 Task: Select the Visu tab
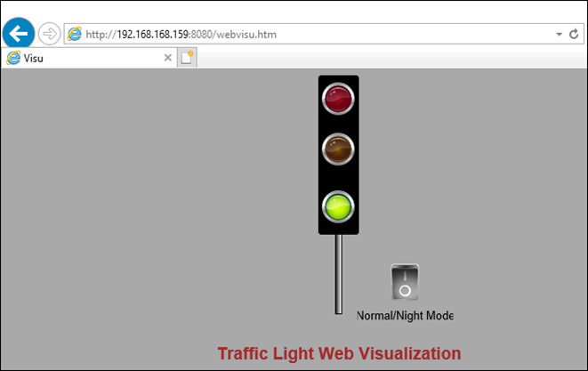coord(89,58)
